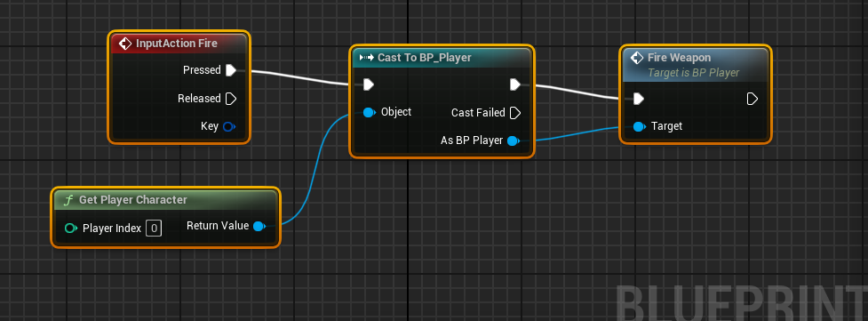Screen dimensions: 868x321
Task: Click the Key output pin
Action: (x=229, y=126)
